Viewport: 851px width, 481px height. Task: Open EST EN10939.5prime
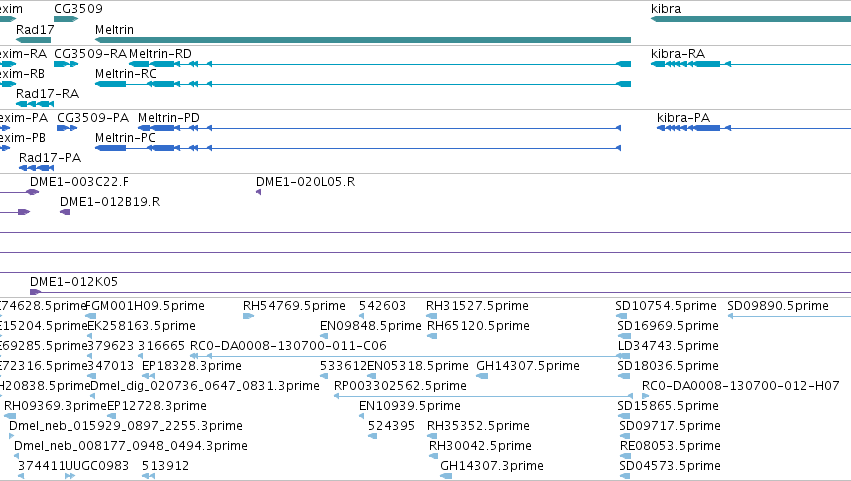pos(410,406)
